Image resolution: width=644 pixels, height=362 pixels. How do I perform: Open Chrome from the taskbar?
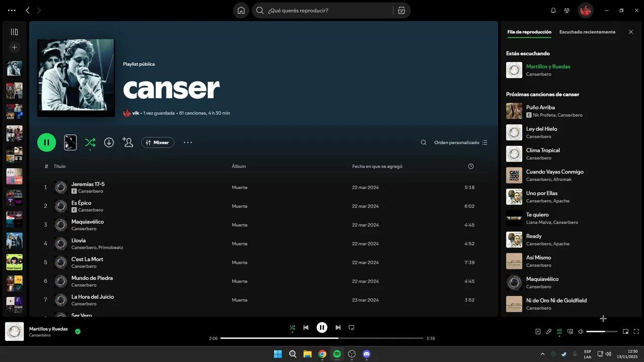tap(323, 354)
